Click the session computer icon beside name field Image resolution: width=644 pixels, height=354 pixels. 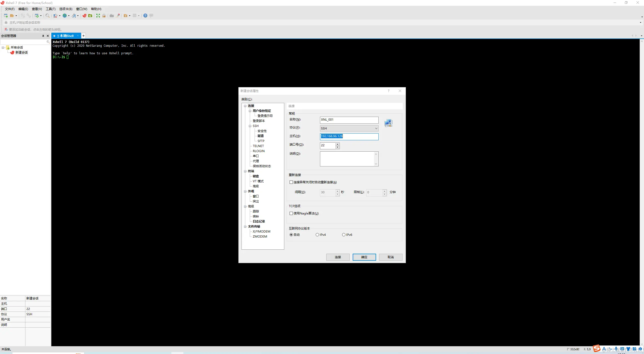click(388, 123)
